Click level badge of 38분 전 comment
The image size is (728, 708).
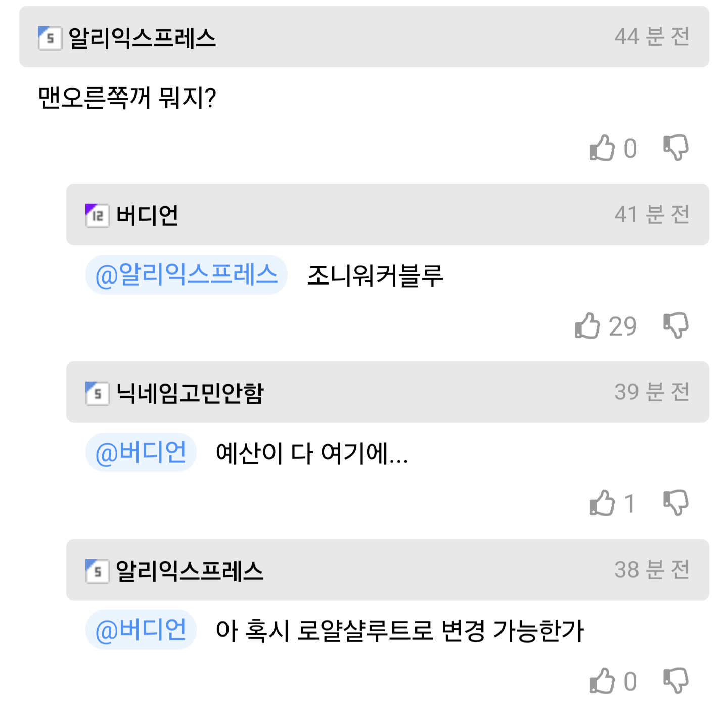coord(97,571)
